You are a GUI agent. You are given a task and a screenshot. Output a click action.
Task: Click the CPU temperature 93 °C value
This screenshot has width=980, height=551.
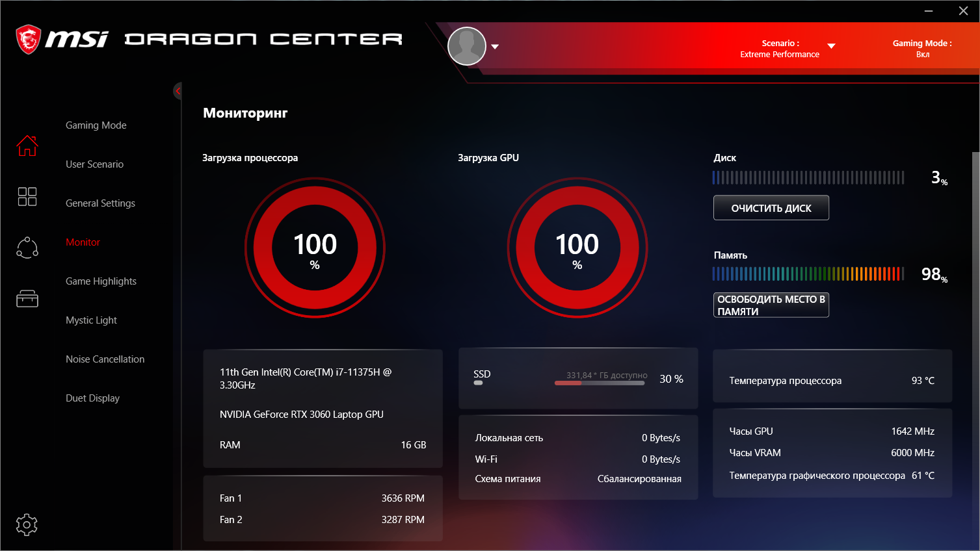[923, 381]
